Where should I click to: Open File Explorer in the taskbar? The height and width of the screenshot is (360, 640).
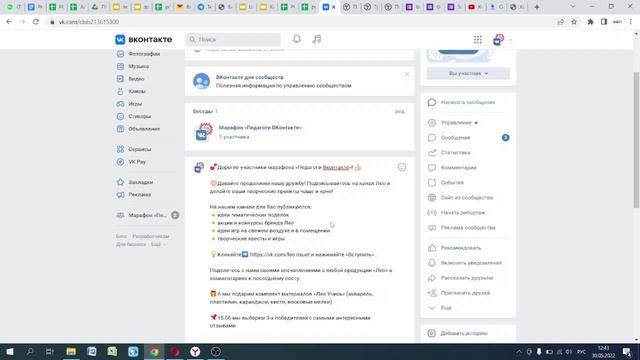tap(71, 351)
